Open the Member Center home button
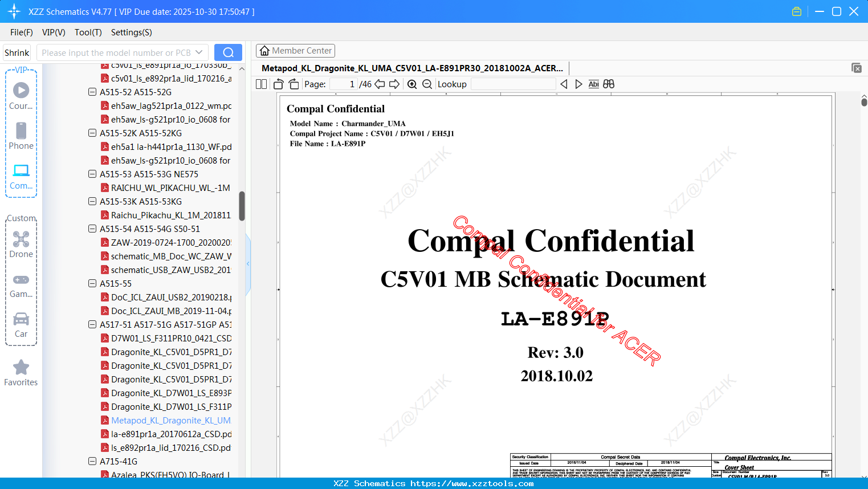This screenshot has height=489, width=868. click(295, 51)
